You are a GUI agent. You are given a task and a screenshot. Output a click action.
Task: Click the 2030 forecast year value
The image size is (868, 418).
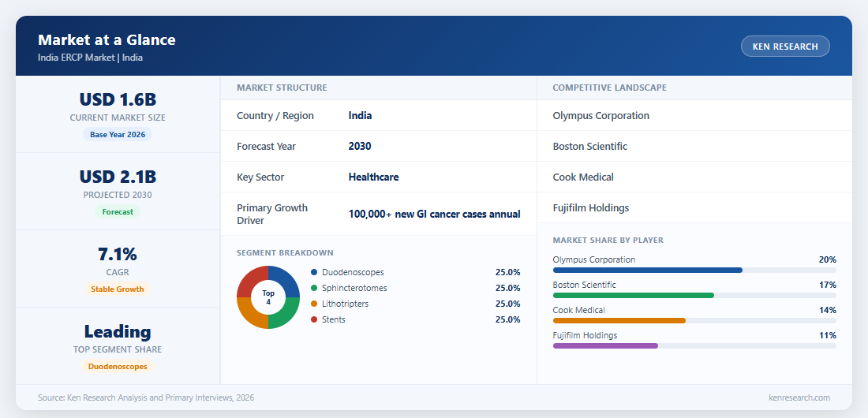360,147
